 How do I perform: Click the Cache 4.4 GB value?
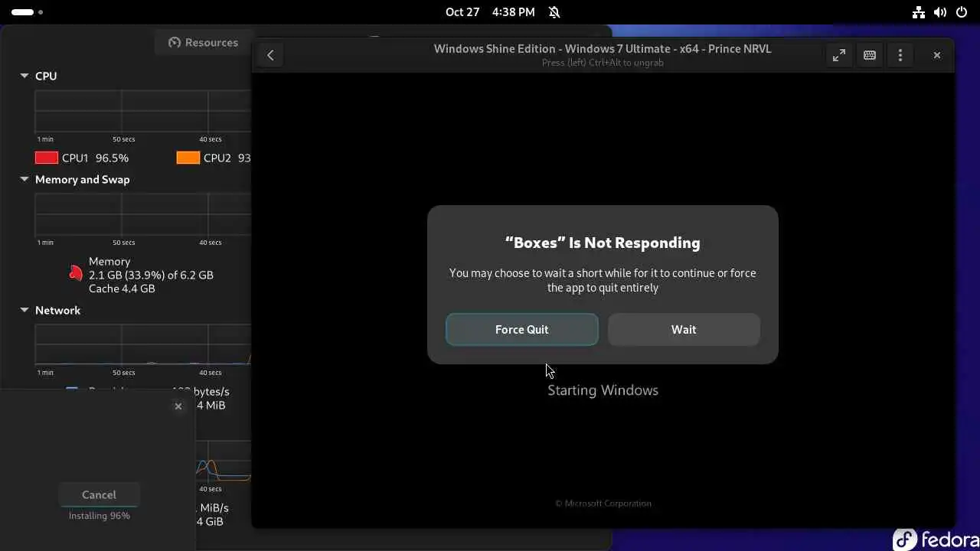click(122, 289)
